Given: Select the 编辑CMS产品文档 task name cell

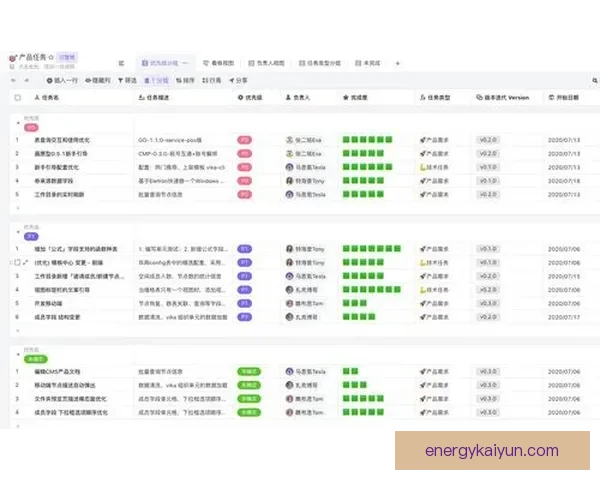Looking at the screenshot, I should click(57, 372).
